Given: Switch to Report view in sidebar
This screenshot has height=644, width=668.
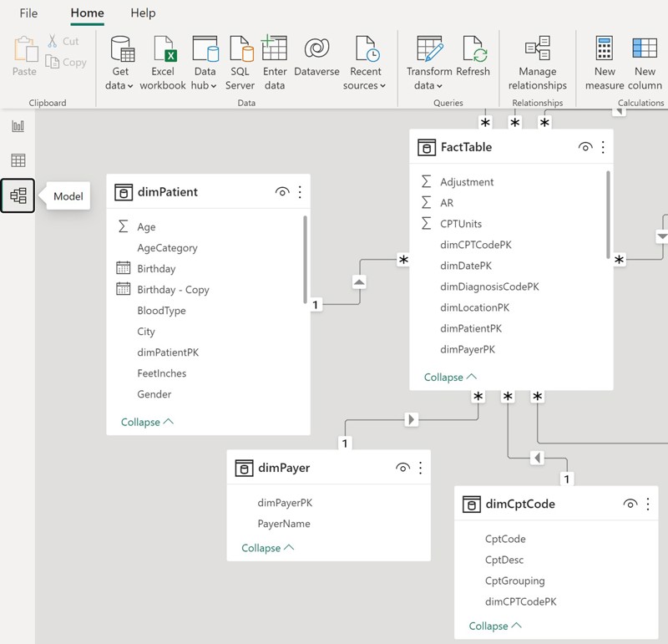Looking at the screenshot, I should tap(18, 126).
